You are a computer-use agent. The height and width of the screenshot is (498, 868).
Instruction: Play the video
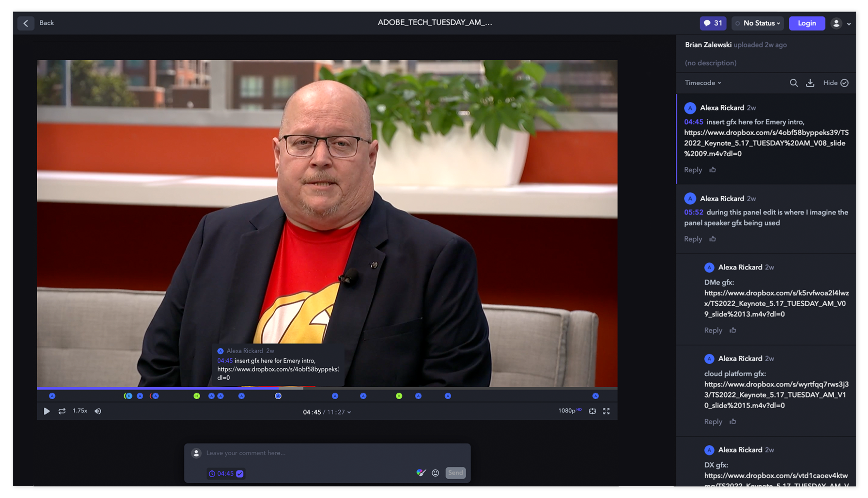click(47, 411)
